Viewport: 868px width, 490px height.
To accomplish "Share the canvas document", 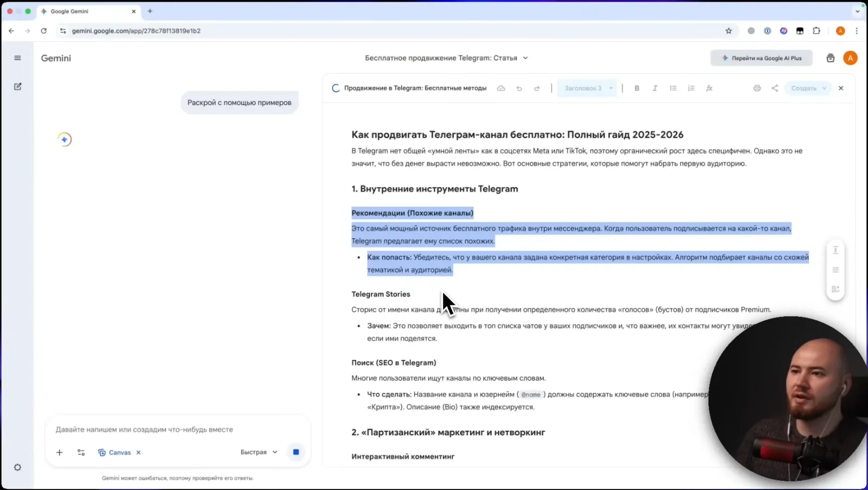I will (x=775, y=88).
